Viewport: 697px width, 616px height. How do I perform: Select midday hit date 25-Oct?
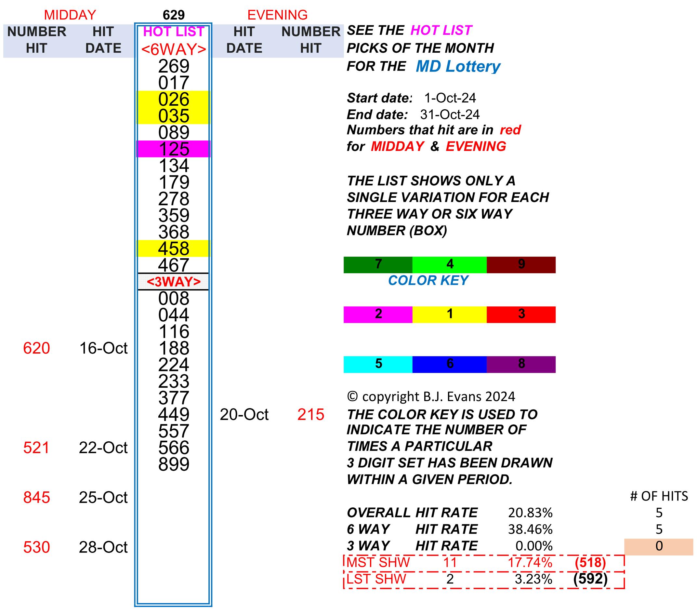point(103,498)
